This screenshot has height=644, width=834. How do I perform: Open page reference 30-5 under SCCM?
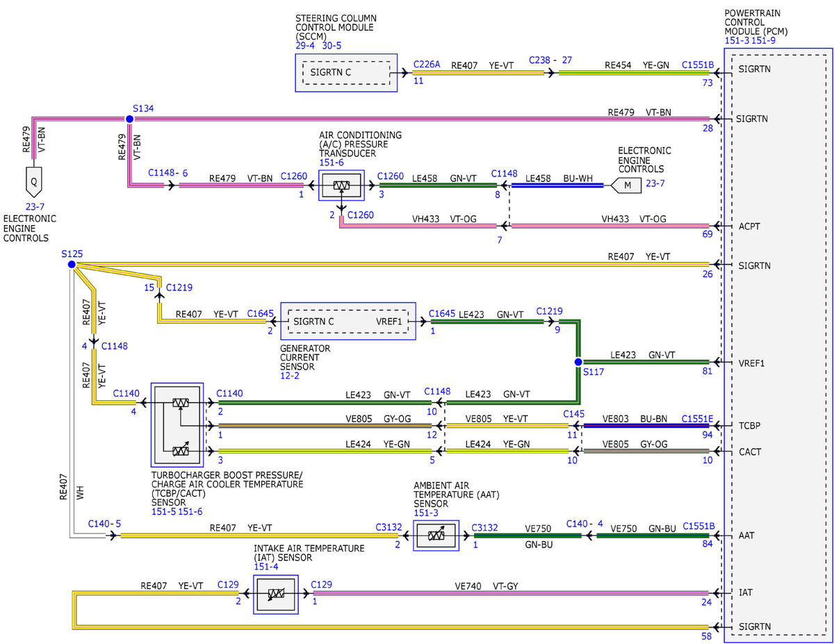click(x=332, y=46)
